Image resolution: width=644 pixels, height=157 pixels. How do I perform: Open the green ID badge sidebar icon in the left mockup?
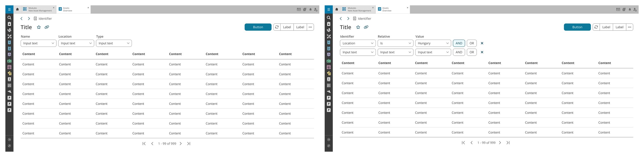[9, 61]
